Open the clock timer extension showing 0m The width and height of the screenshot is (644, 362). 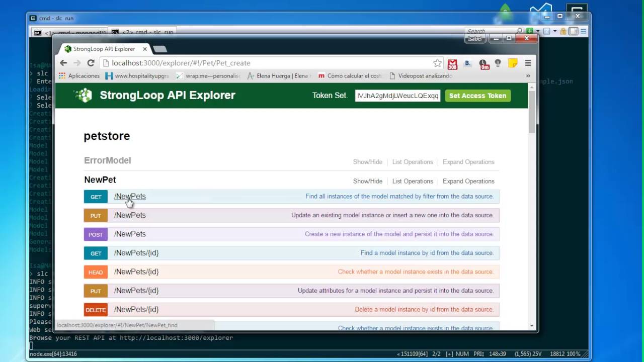point(484,64)
